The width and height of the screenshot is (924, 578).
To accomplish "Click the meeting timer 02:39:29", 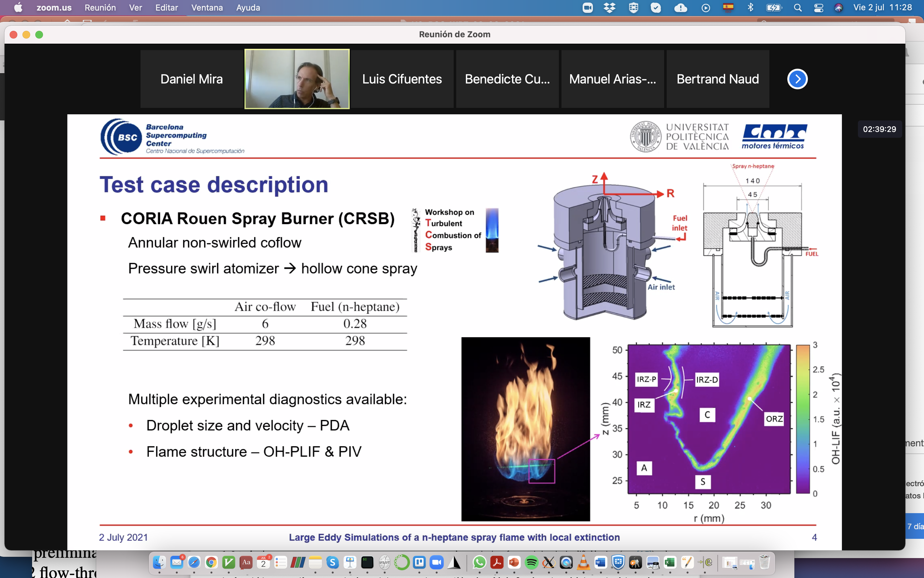I will pos(879,129).
